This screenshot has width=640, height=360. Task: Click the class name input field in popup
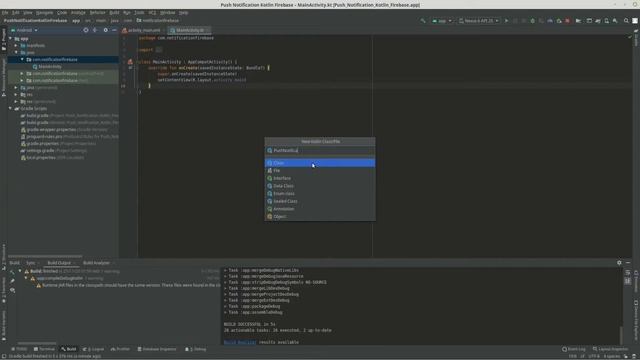pyautogui.click(x=320, y=151)
